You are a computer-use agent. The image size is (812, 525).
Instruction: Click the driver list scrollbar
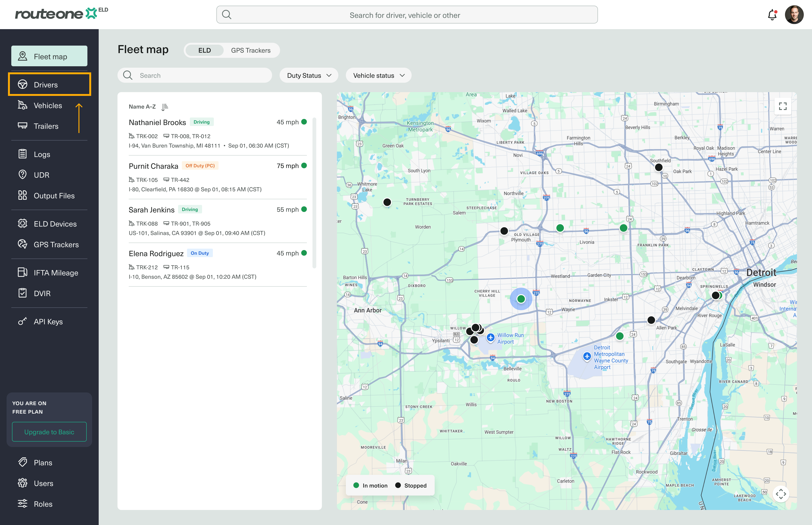314,193
